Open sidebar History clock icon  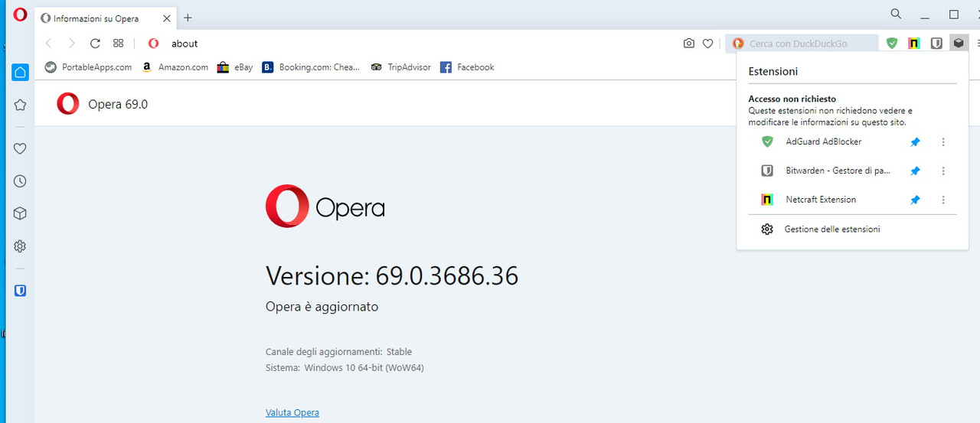[20, 181]
